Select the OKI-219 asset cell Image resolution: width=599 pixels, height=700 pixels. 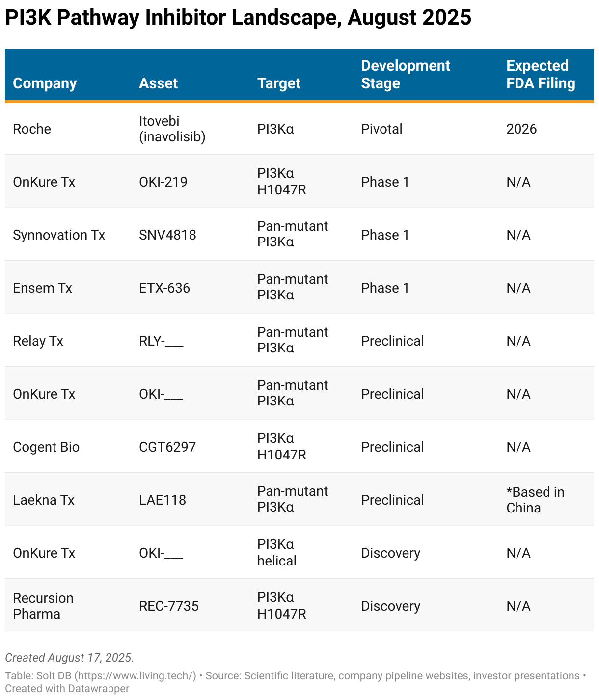coord(163,182)
